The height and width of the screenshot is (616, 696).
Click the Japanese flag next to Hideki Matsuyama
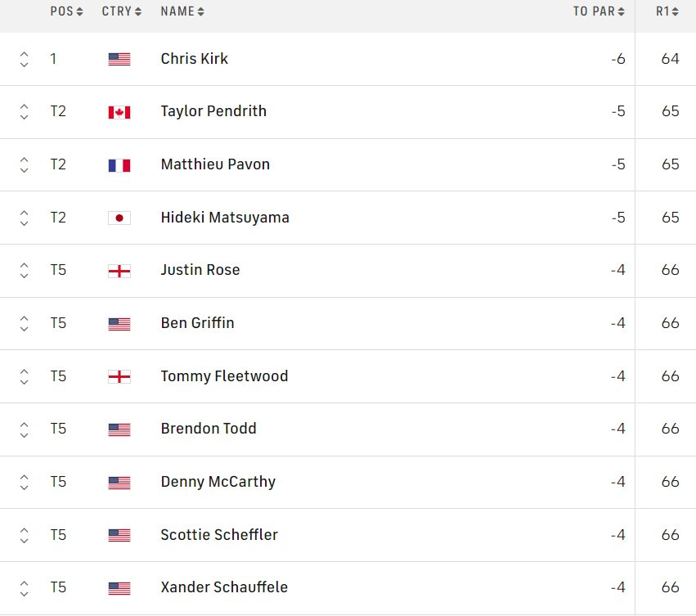tap(119, 217)
